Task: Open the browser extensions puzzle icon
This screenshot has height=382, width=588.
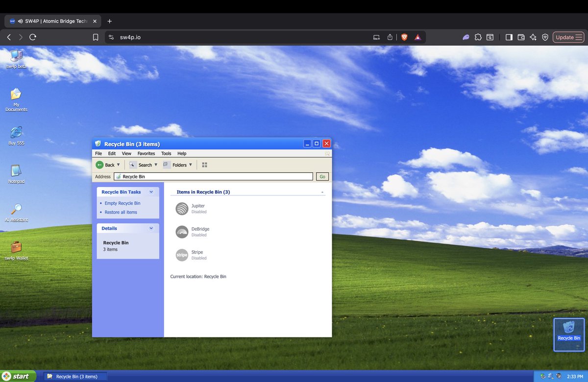Action: 478,37
